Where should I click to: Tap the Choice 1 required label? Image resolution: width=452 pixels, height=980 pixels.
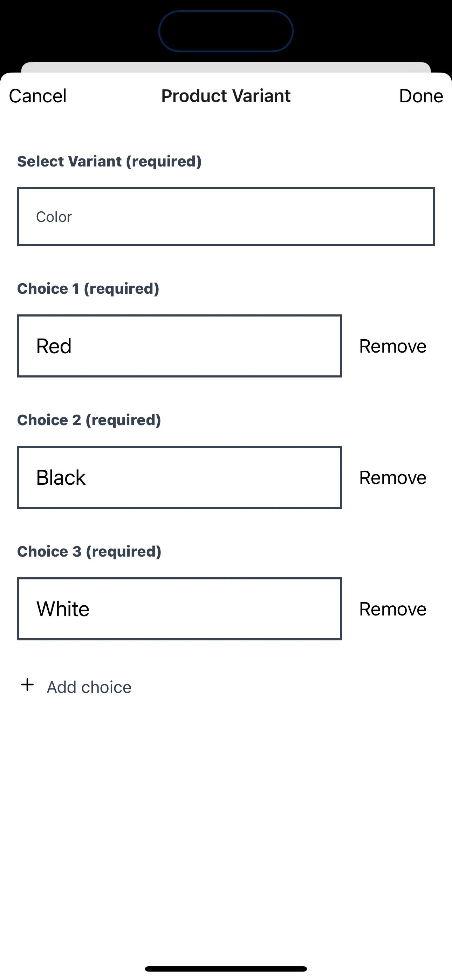coord(88,288)
